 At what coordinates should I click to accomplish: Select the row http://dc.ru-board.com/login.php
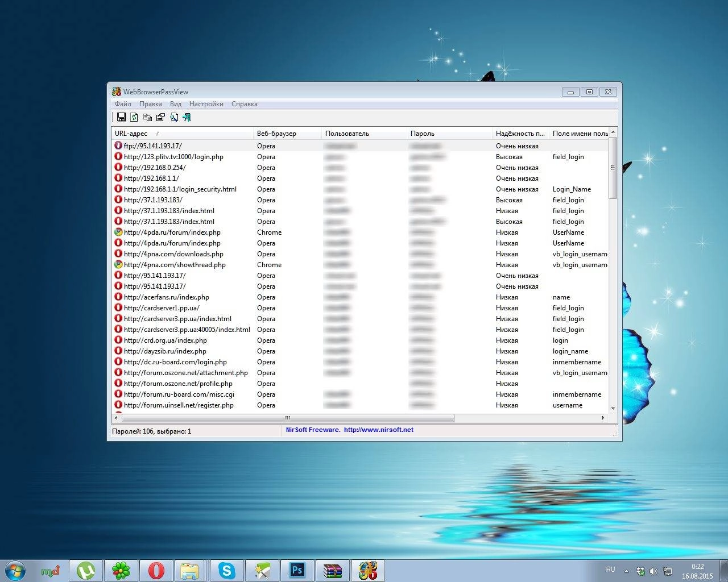point(360,362)
